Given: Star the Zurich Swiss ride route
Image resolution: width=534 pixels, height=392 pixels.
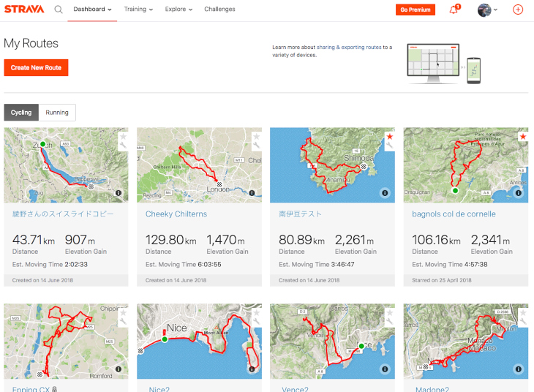Looking at the screenshot, I should pyautogui.click(x=124, y=137).
